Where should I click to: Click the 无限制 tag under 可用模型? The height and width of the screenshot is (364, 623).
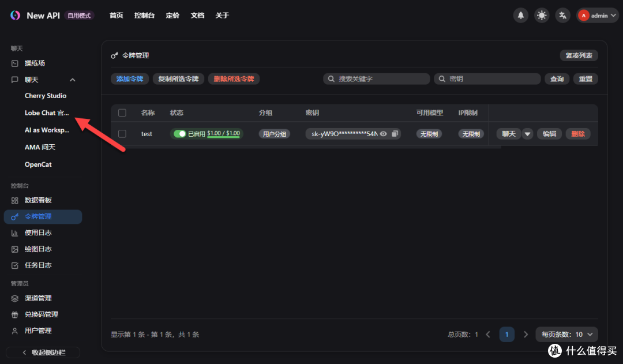(x=429, y=134)
